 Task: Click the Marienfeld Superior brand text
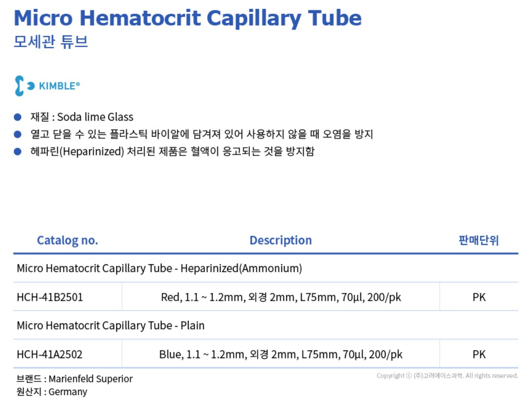tap(91, 379)
